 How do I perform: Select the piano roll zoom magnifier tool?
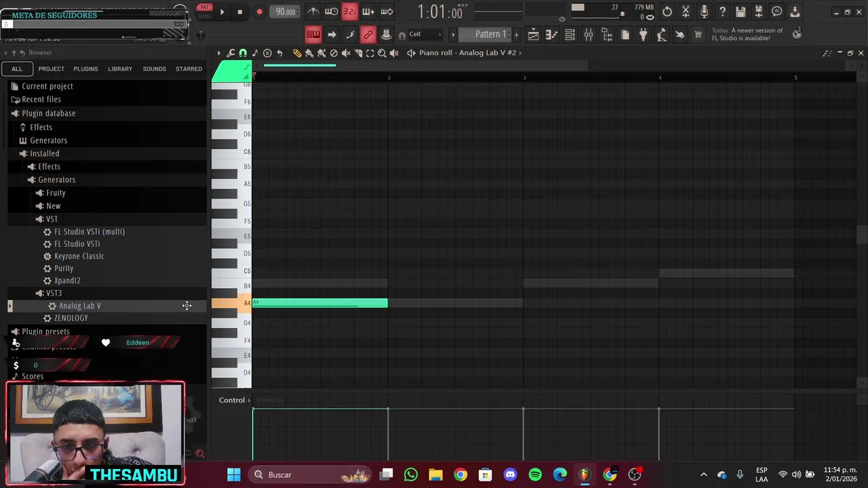[382, 53]
